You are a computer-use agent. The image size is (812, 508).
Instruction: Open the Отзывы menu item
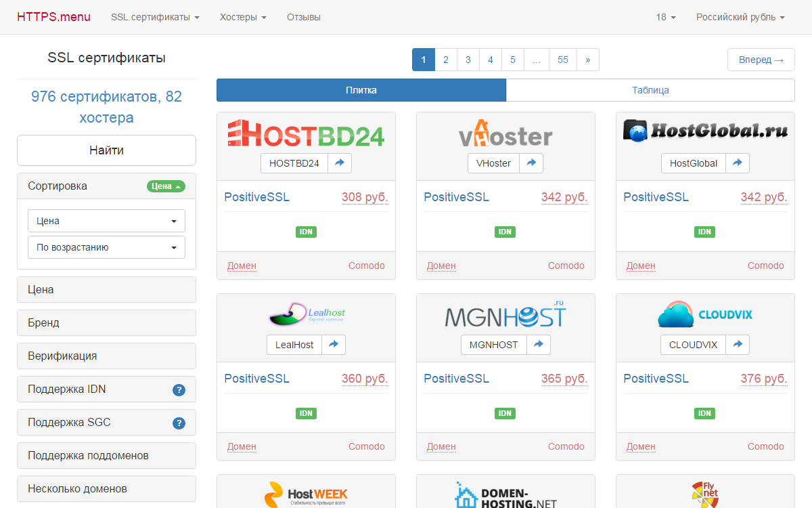click(x=304, y=17)
